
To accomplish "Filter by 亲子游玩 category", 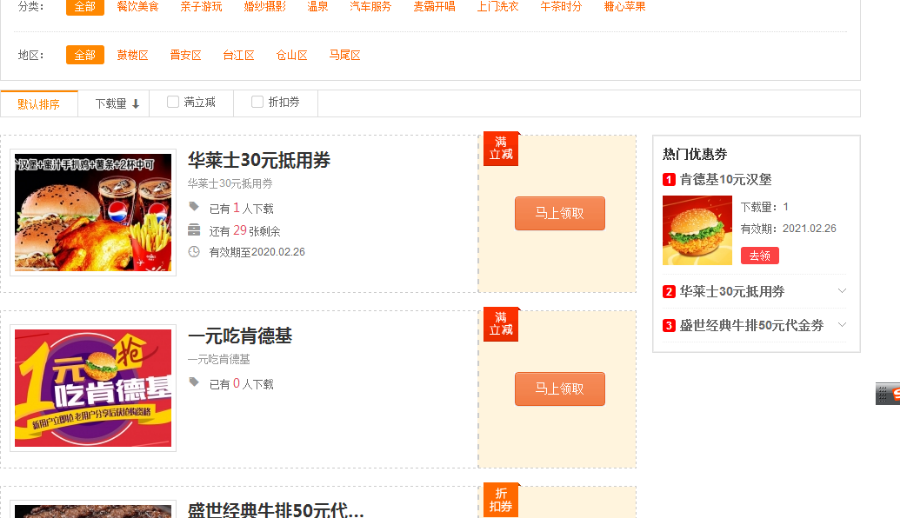I will tap(201, 6).
